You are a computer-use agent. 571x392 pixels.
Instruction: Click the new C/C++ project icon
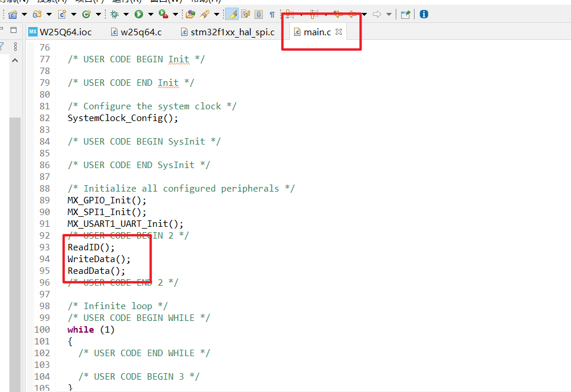[x=13, y=15]
